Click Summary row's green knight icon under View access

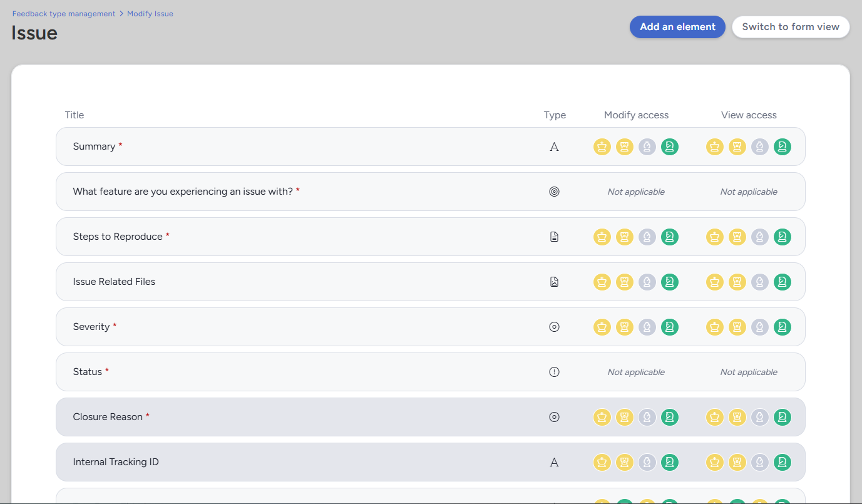click(782, 147)
